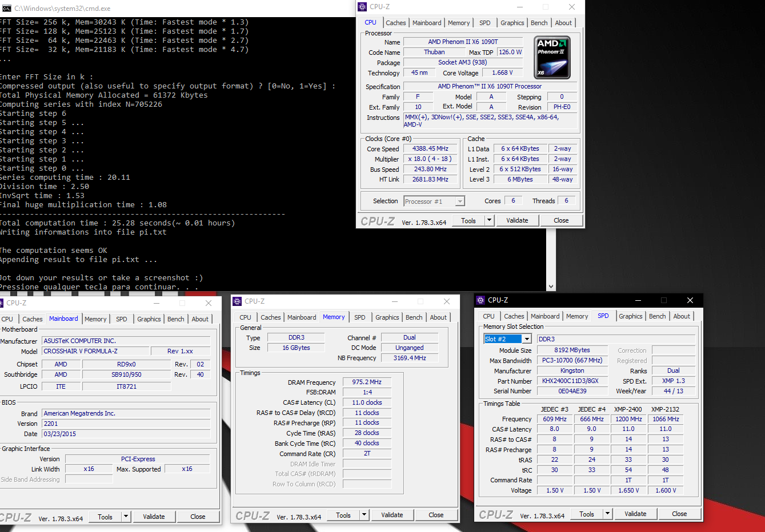Image resolution: width=765 pixels, height=532 pixels.
Task: Click BIOS version 2201 field
Action: click(x=126, y=424)
